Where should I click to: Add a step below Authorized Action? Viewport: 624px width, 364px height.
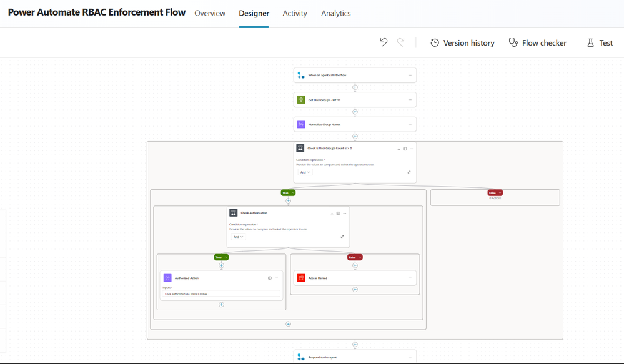coord(221,305)
